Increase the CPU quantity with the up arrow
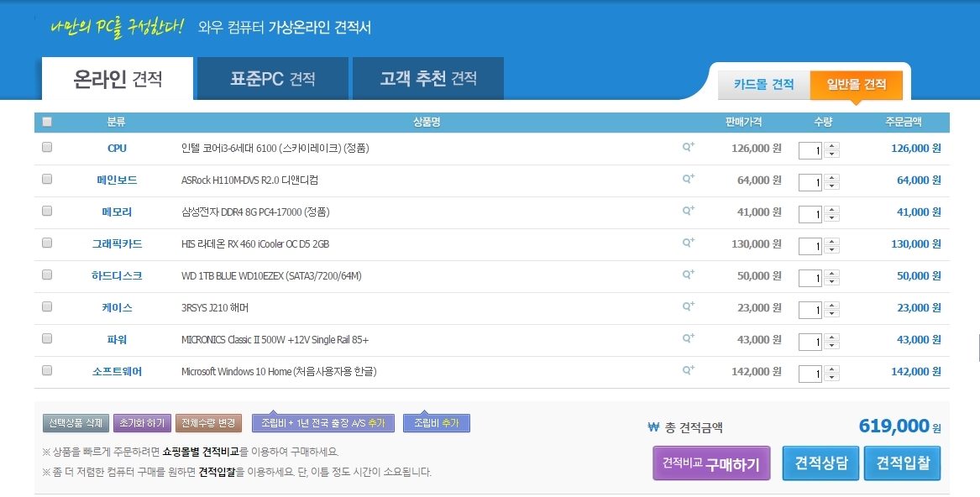Image resolution: width=980 pixels, height=497 pixels. (831, 146)
